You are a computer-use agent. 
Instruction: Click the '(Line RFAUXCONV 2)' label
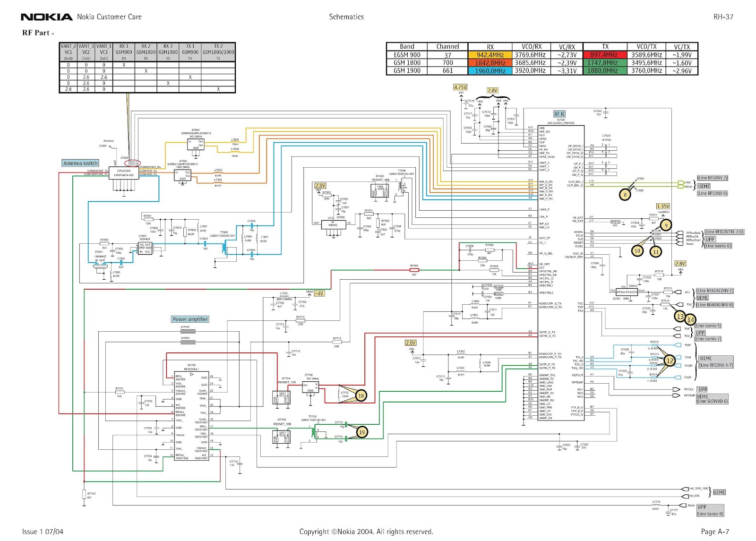[x=715, y=291]
